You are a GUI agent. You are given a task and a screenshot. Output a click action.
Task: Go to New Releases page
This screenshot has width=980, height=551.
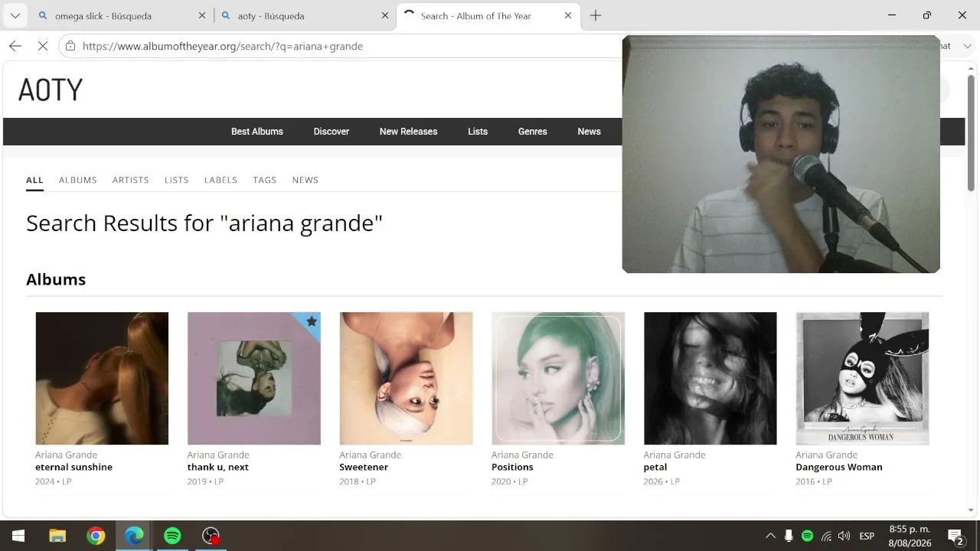point(409,132)
